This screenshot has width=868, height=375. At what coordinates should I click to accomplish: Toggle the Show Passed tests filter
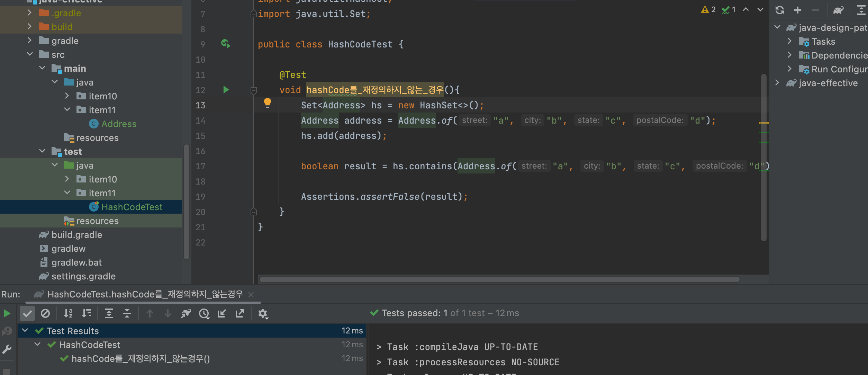[27, 313]
